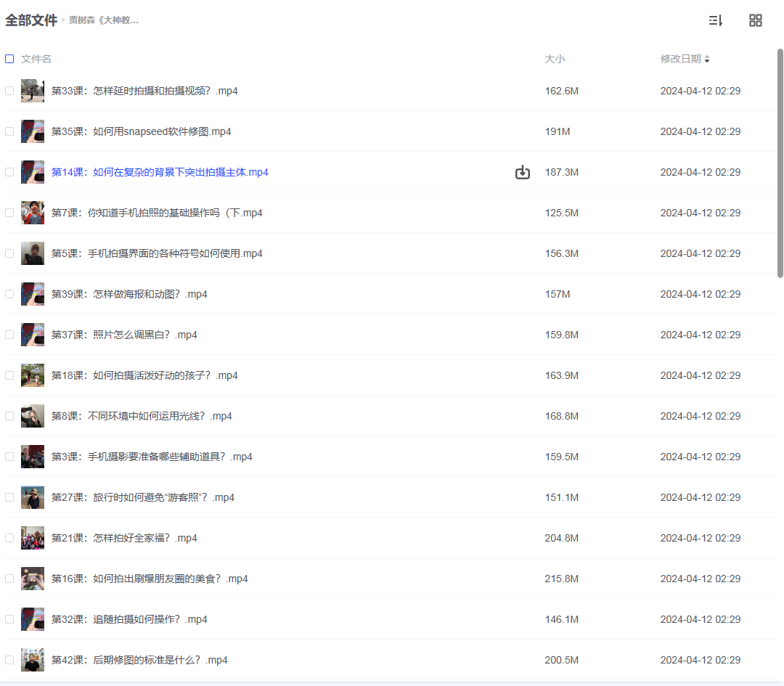
Task: Click the 第27课 travel thumbnail
Action: 33,497
